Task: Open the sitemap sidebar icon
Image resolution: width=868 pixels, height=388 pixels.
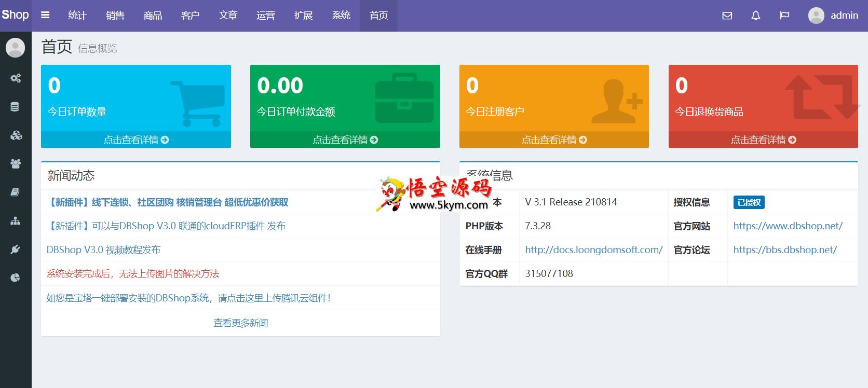Action: [16, 221]
